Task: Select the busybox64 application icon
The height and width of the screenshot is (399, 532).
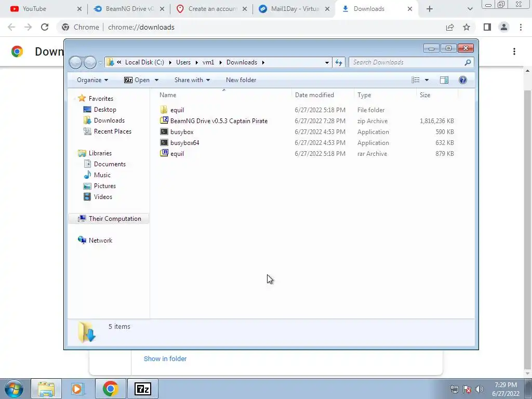Action: [x=164, y=142]
